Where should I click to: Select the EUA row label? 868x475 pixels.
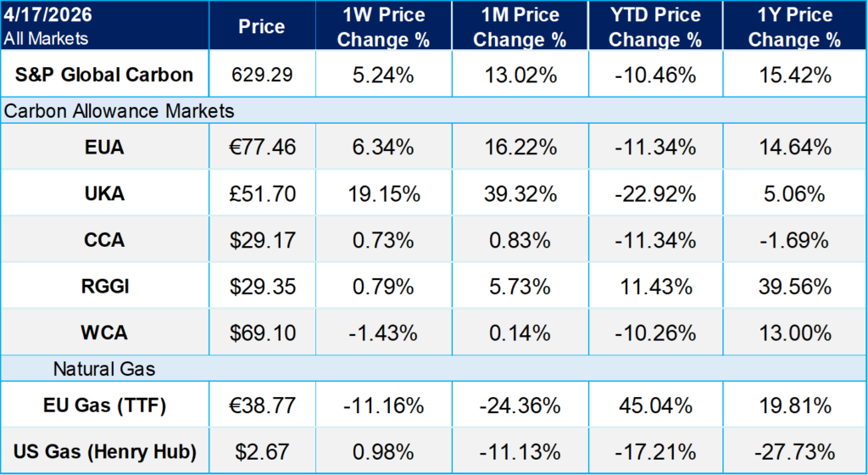(104, 148)
